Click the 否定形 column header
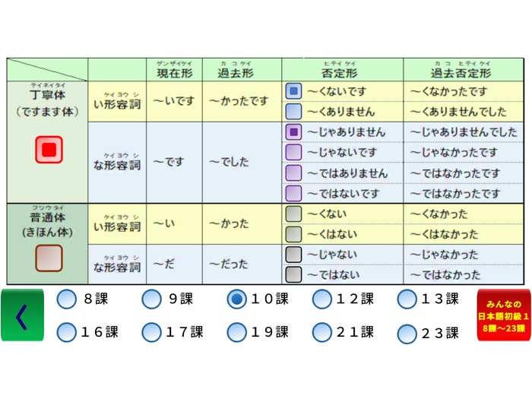 [x=342, y=70]
